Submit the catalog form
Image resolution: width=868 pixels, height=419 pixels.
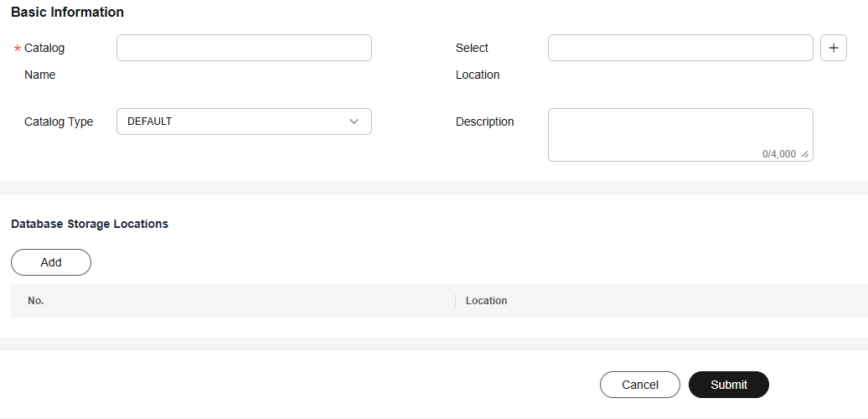tap(729, 385)
